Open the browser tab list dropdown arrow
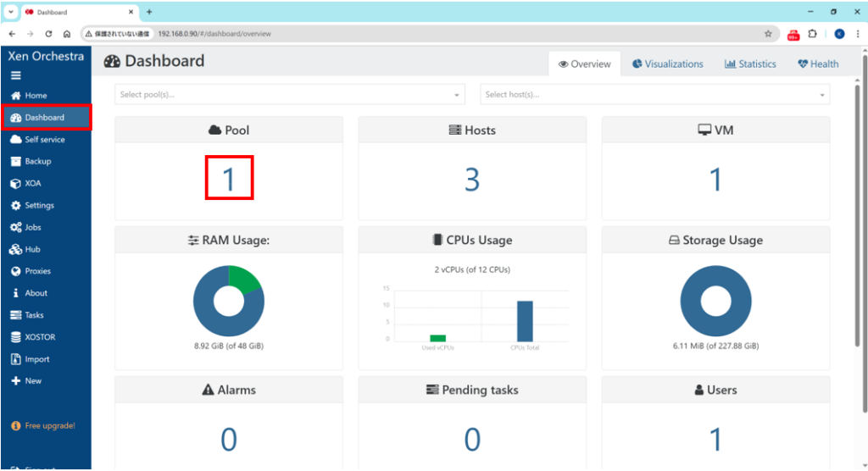The width and height of the screenshot is (868, 471). [11, 12]
